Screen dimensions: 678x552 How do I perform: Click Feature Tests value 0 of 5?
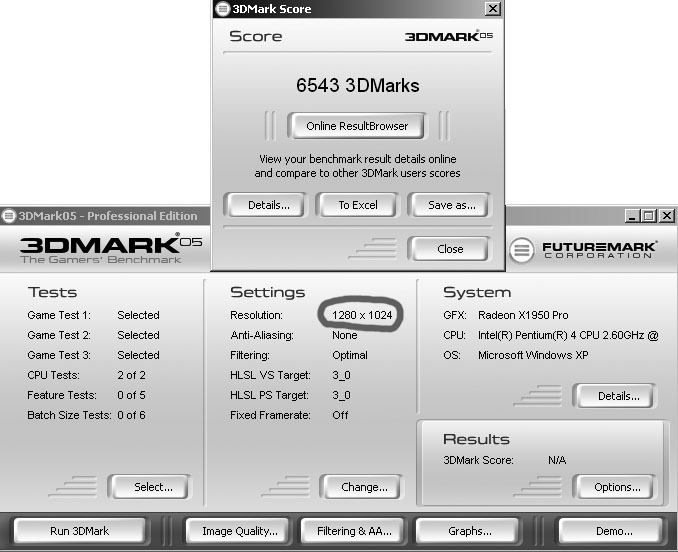(131, 395)
